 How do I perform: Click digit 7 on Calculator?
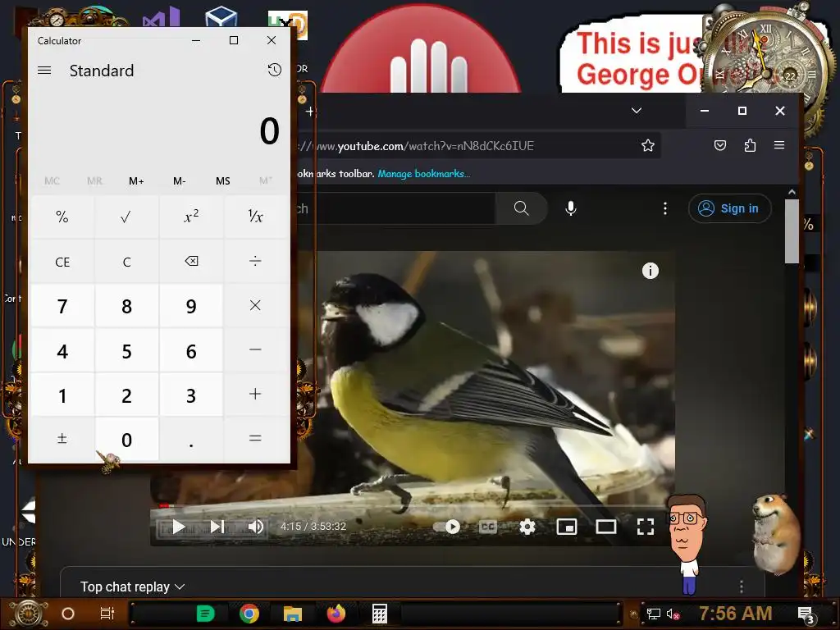[x=62, y=306]
